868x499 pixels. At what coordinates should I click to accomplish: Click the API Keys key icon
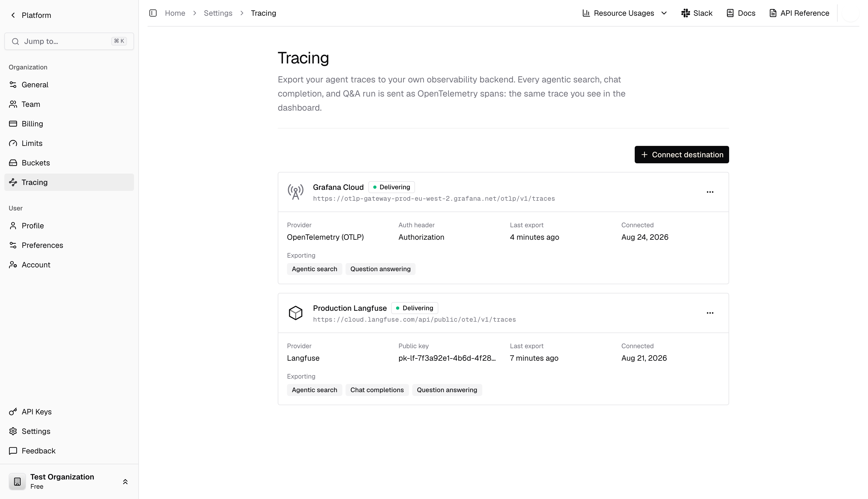click(13, 412)
